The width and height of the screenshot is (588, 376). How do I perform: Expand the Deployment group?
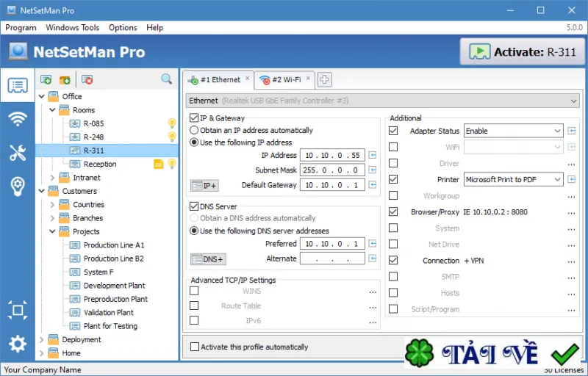[42, 339]
